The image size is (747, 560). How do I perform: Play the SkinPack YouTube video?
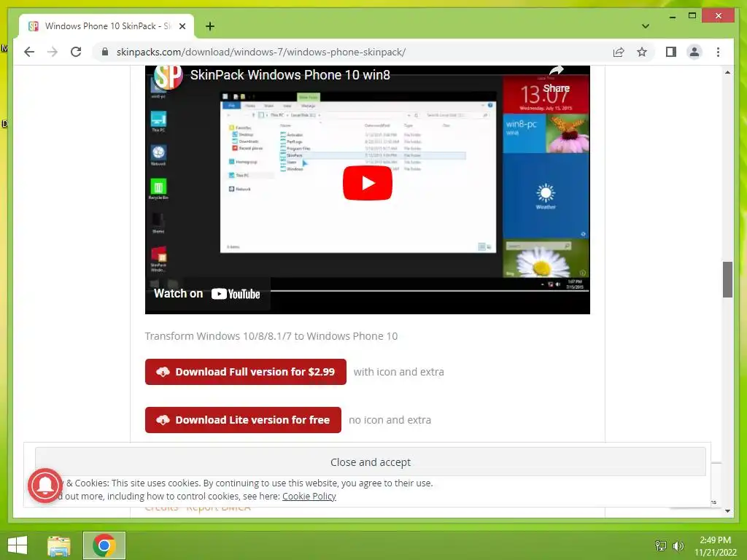pos(368,183)
